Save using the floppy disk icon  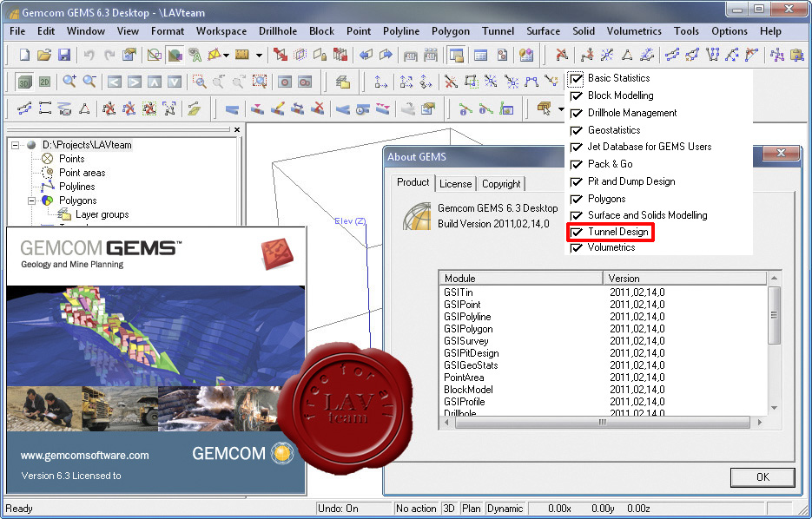click(64, 55)
